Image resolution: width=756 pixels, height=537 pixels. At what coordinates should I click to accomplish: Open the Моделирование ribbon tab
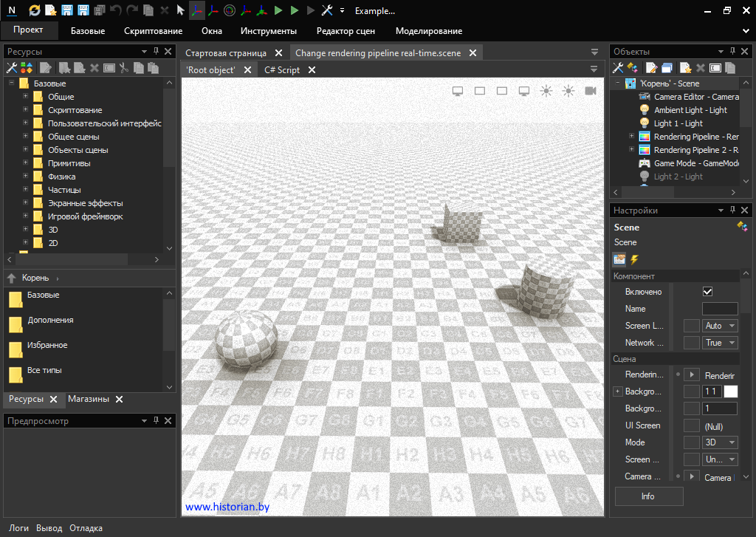(428, 31)
